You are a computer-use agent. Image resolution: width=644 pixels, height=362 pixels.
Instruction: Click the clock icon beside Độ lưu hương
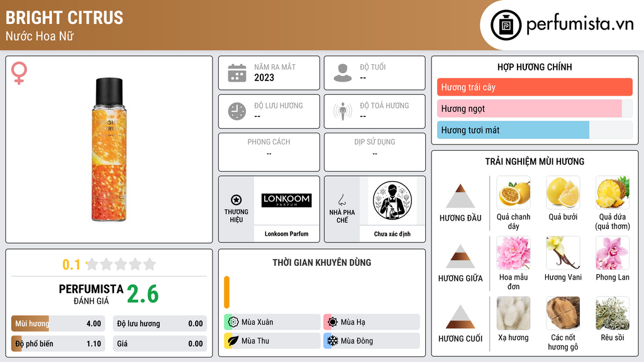(237, 111)
